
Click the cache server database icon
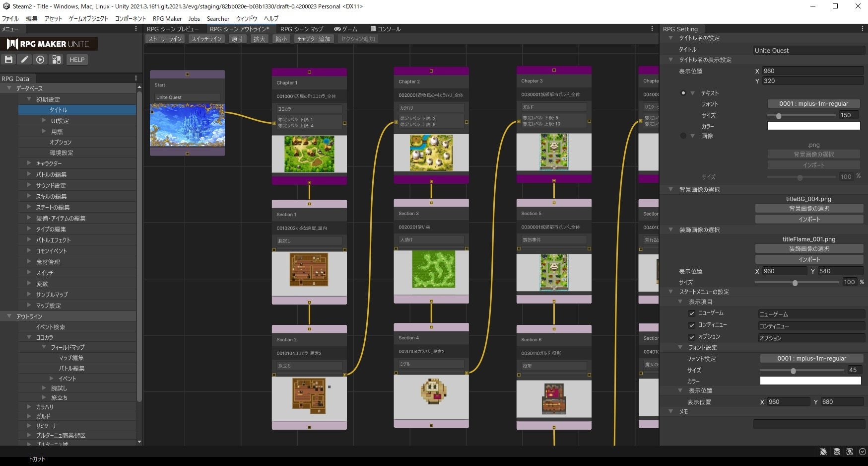[x=837, y=452]
